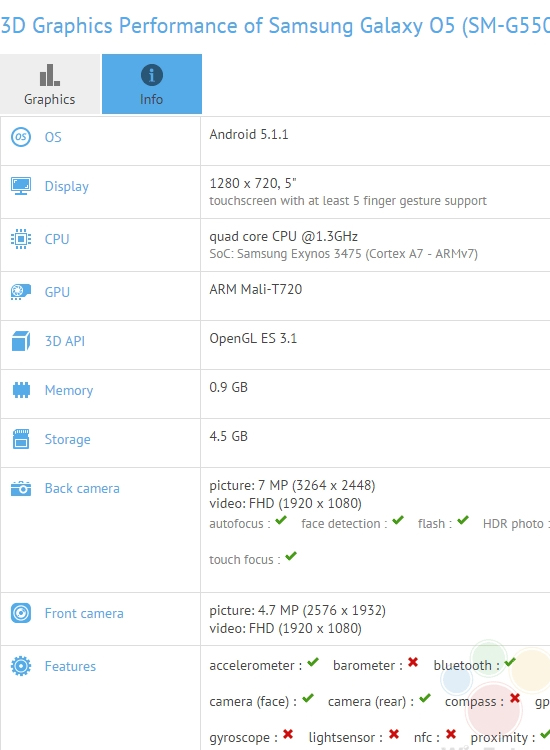Click the bluetooth green checkmark
Screen dimensions: 550x750
[x=510, y=662]
